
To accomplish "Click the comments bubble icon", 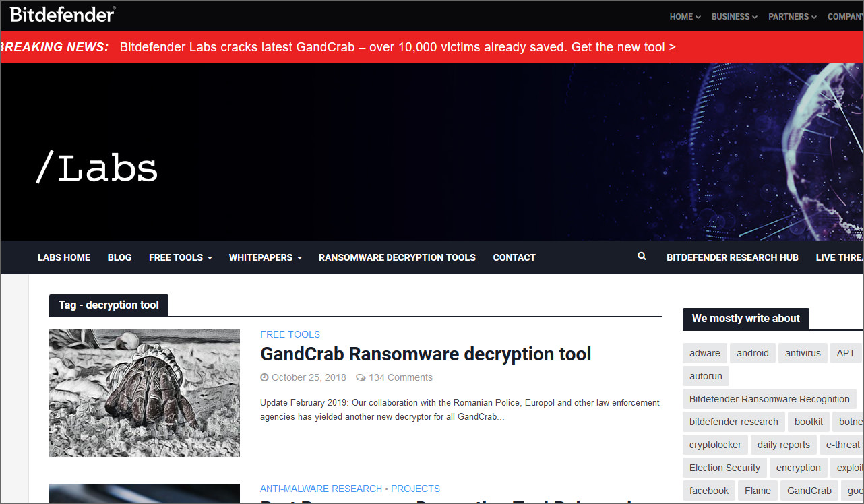I will tap(361, 377).
